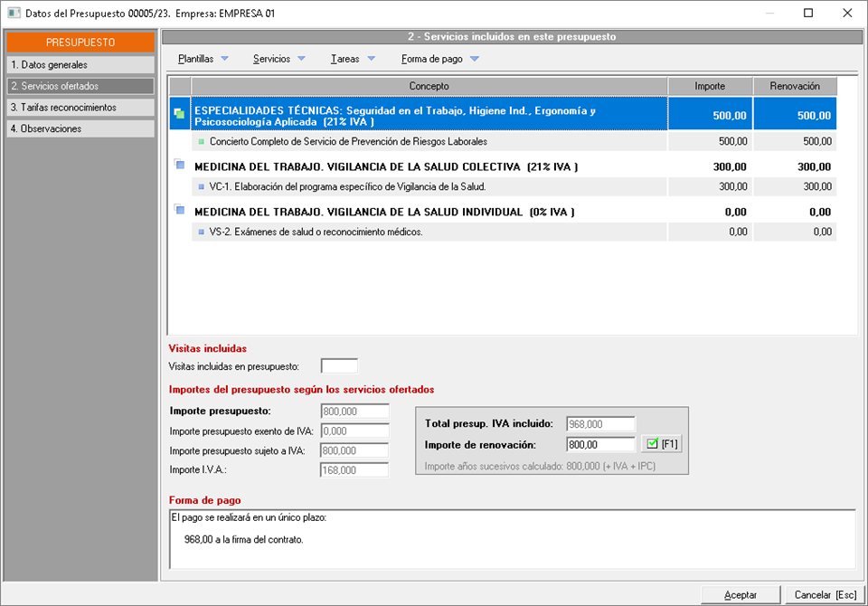Click the Importe de renovación field

click(601, 444)
